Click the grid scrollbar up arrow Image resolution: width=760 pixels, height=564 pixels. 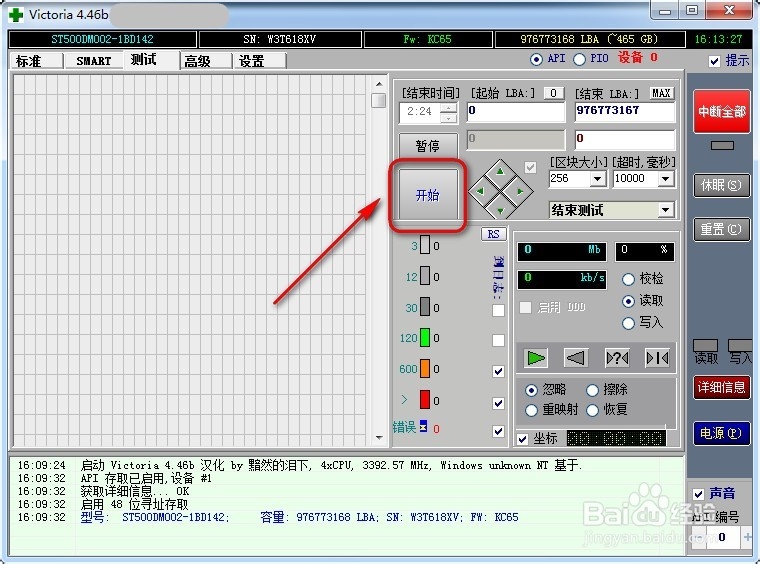379,84
